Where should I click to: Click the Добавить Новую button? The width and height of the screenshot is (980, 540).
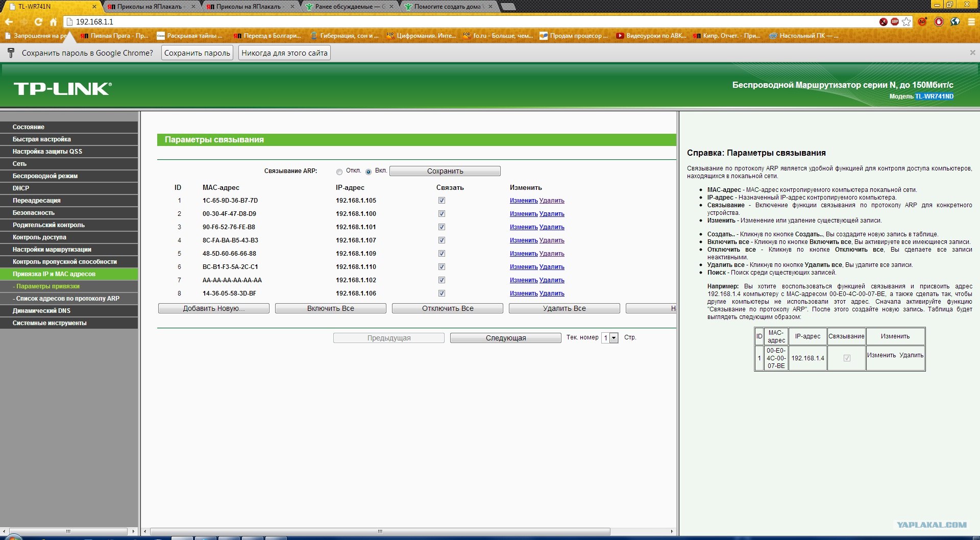(x=214, y=308)
